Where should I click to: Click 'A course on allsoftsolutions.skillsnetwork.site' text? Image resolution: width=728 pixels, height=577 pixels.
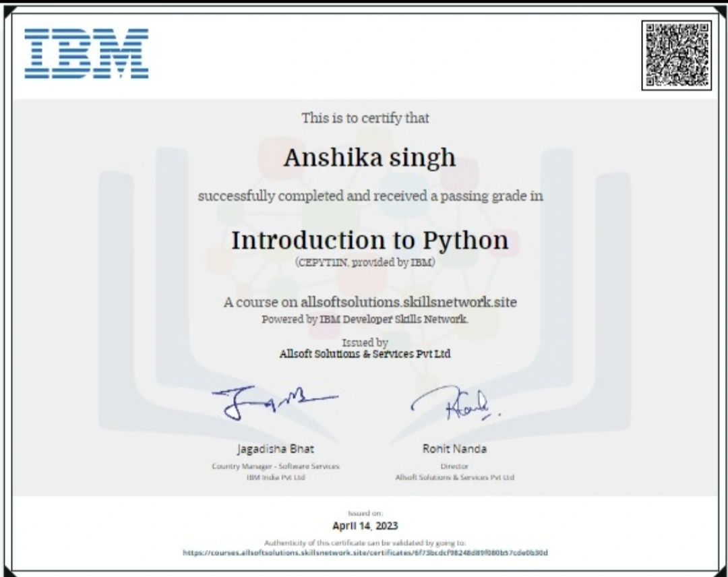pos(370,302)
